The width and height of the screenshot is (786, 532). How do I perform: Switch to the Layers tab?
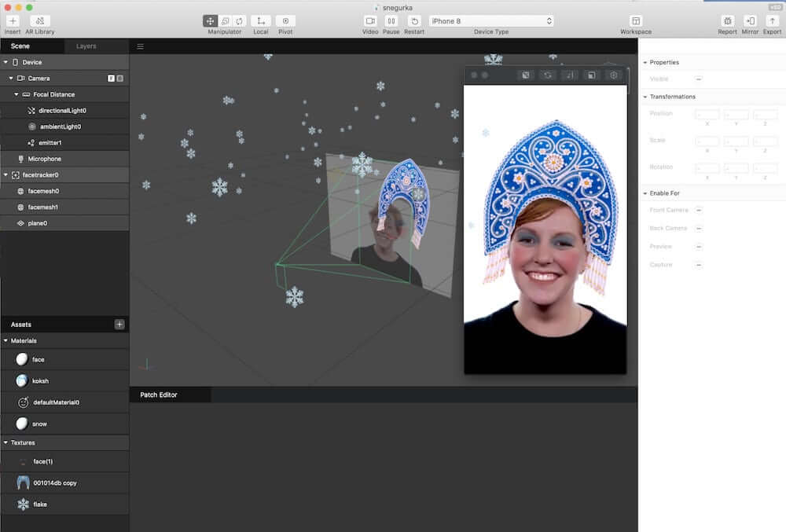(86, 46)
